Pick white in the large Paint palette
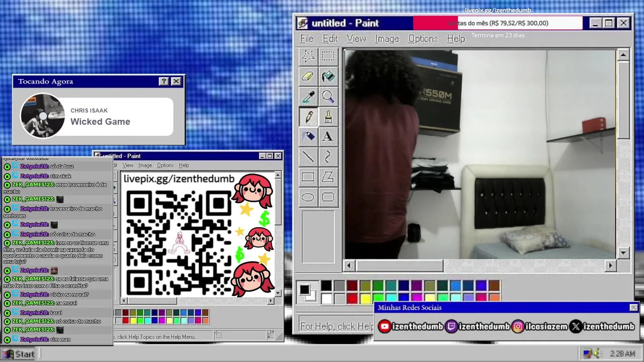The width and height of the screenshot is (644, 362). coord(327,298)
